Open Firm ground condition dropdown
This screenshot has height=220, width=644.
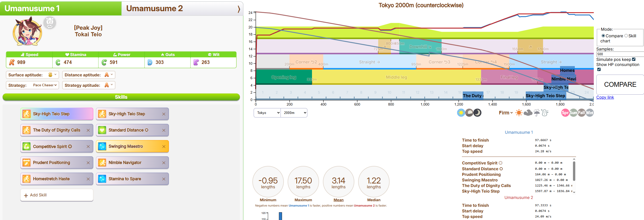click(x=506, y=113)
